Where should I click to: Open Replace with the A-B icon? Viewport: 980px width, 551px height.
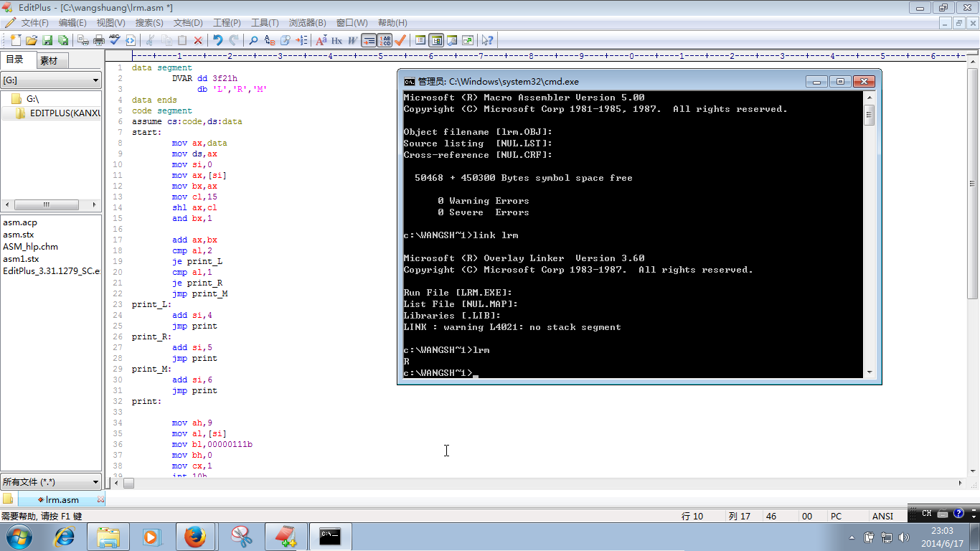point(270,40)
